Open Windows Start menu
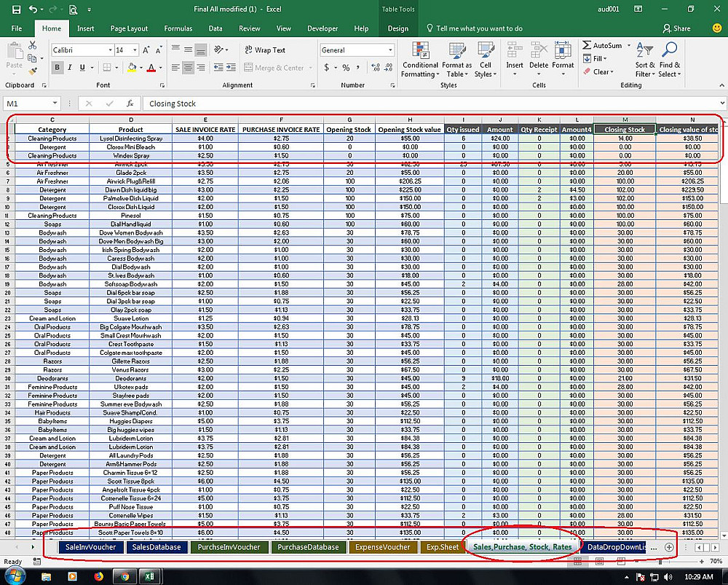 15,576
